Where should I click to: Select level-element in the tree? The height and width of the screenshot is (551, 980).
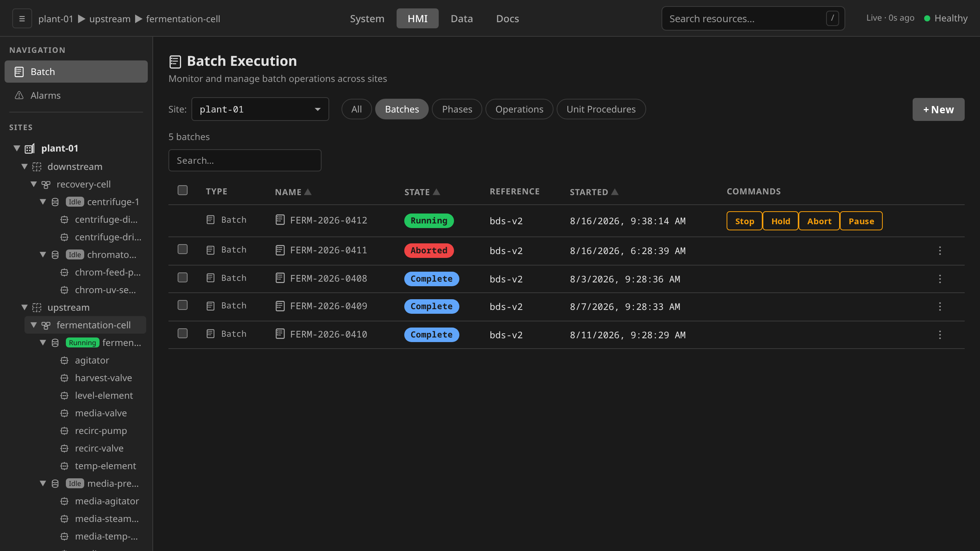(104, 395)
